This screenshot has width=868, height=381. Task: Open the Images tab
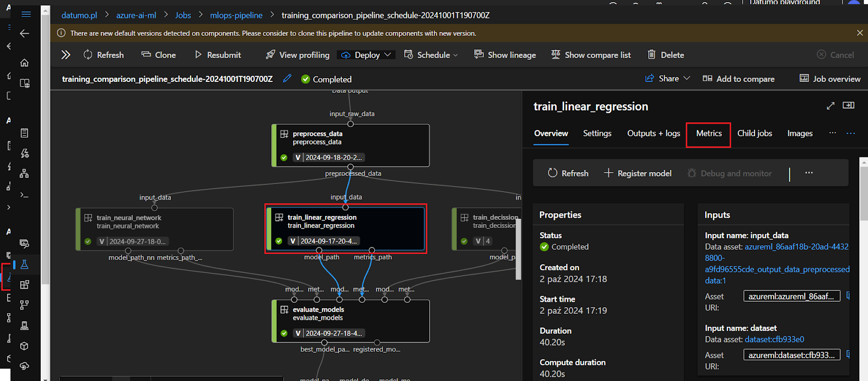coord(800,134)
